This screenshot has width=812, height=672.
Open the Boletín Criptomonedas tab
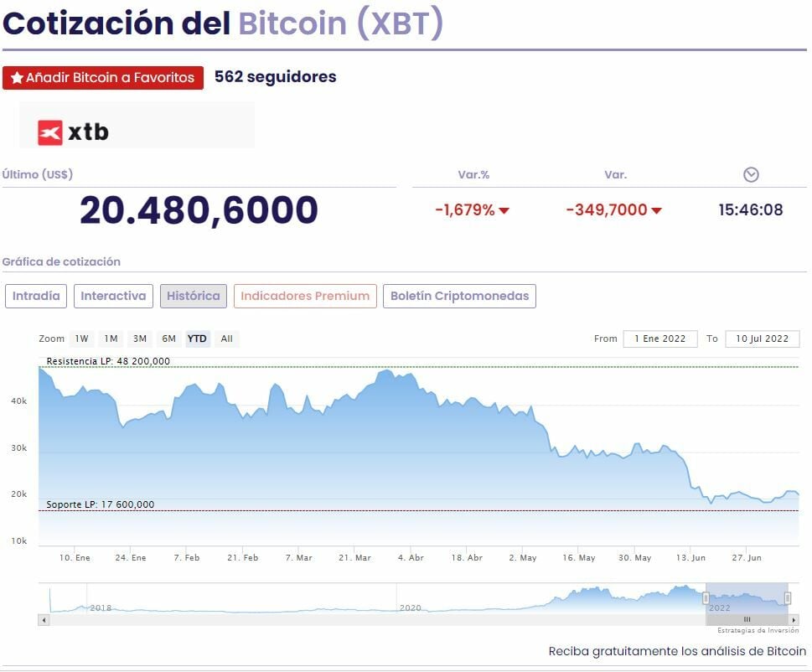coord(460,296)
